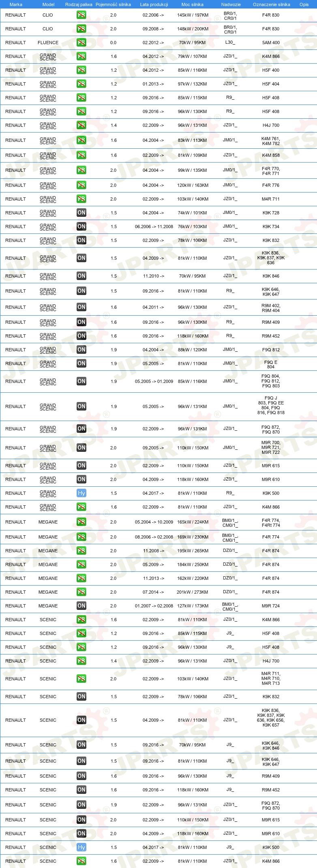
Task: Select petrol icon in K4M 761, K4M 782 row
Action: click(x=81, y=140)
